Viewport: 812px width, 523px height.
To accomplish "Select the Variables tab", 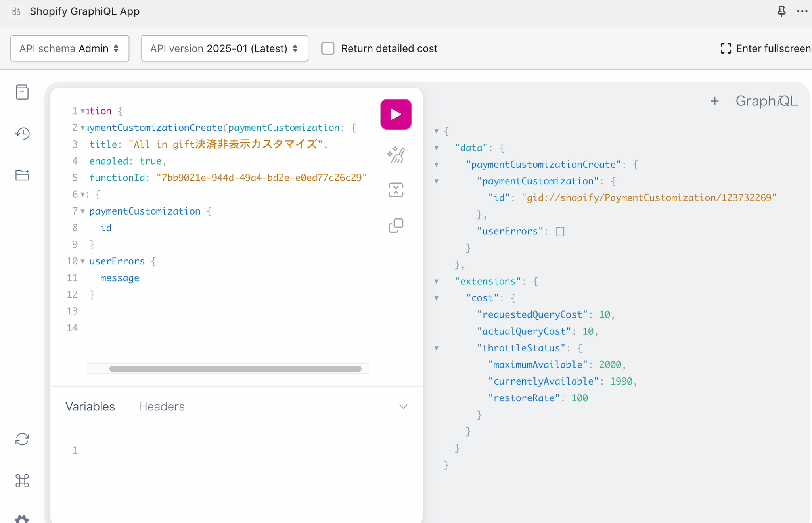I will [90, 406].
